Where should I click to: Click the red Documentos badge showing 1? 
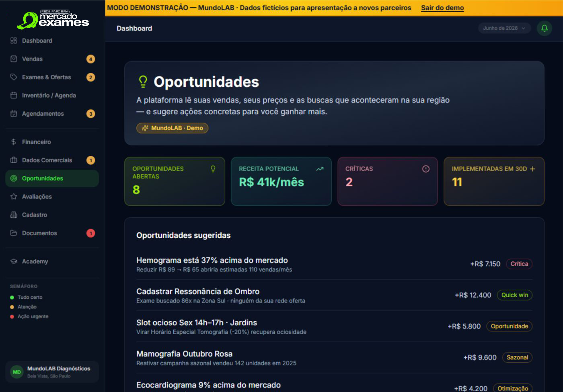(x=91, y=233)
